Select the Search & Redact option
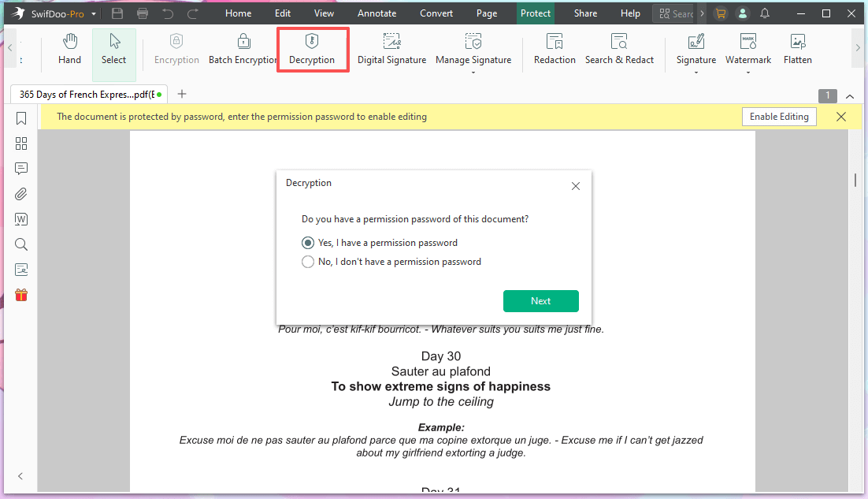 point(619,49)
